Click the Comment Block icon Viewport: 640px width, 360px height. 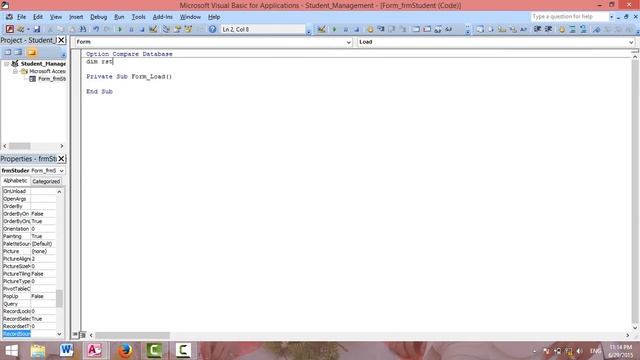tap(573, 29)
